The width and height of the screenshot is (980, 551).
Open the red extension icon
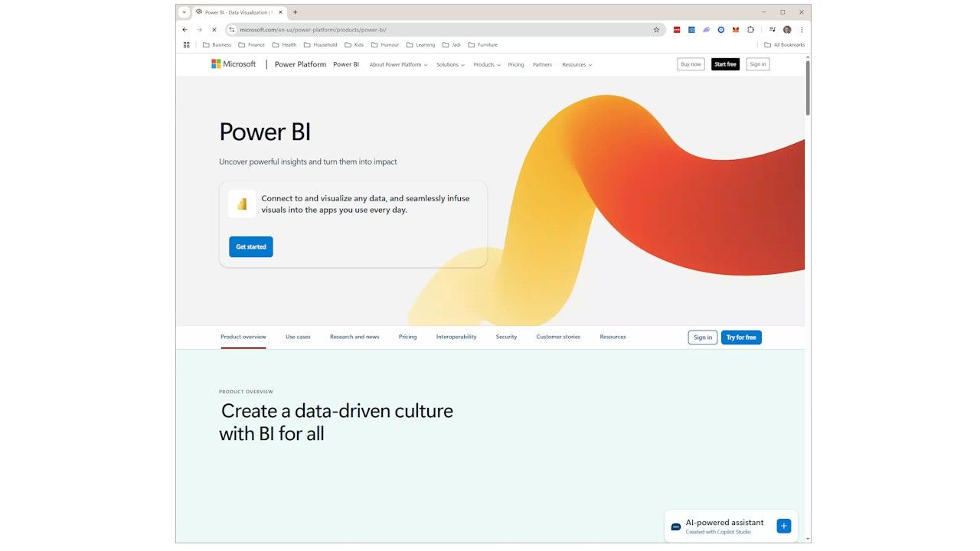(x=677, y=30)
